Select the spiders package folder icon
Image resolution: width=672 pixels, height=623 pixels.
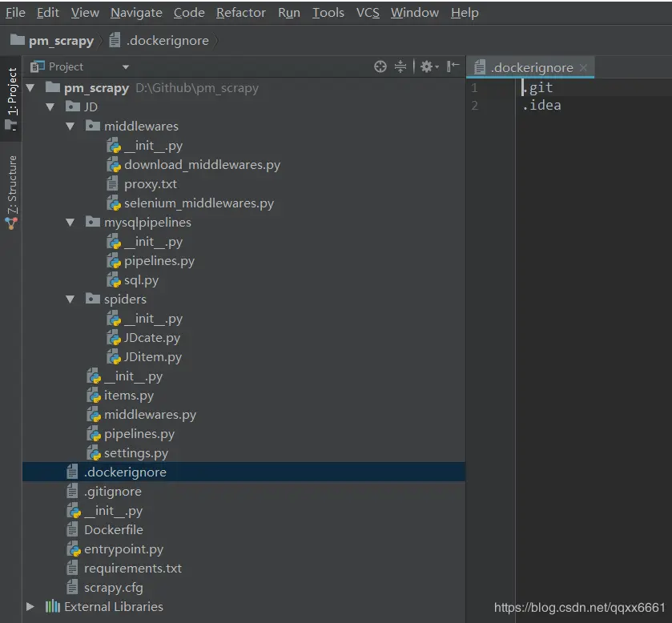coord(93,298)
